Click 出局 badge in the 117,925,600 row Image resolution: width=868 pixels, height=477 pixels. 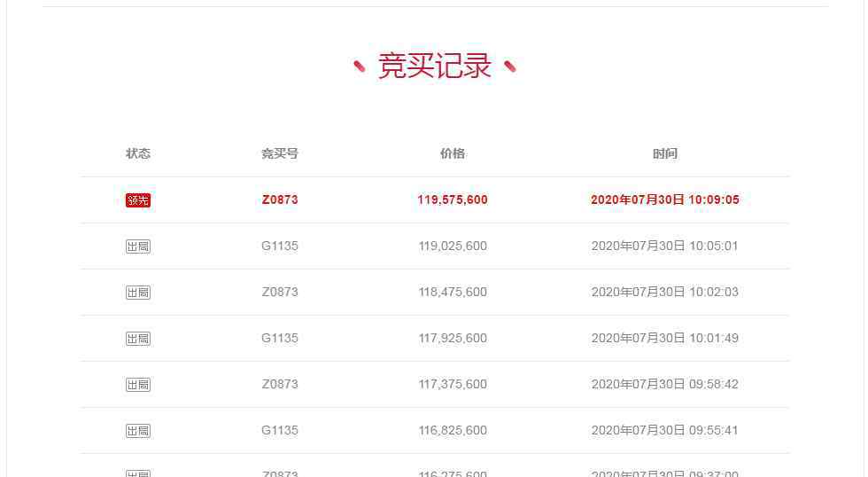138,339
